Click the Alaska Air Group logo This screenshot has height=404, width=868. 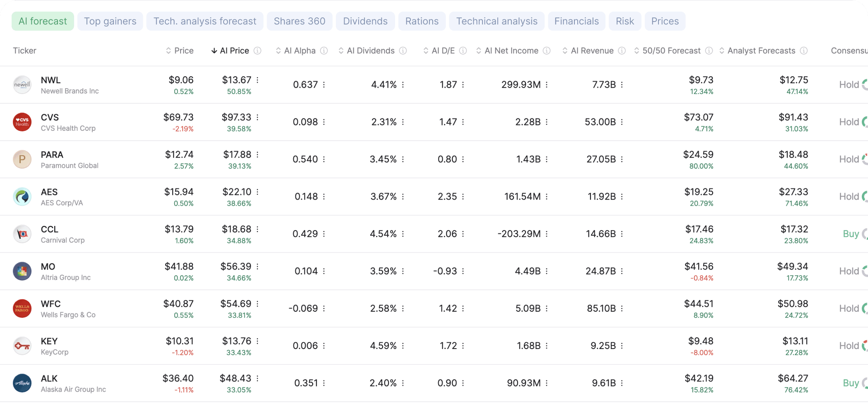coord(22,383)
